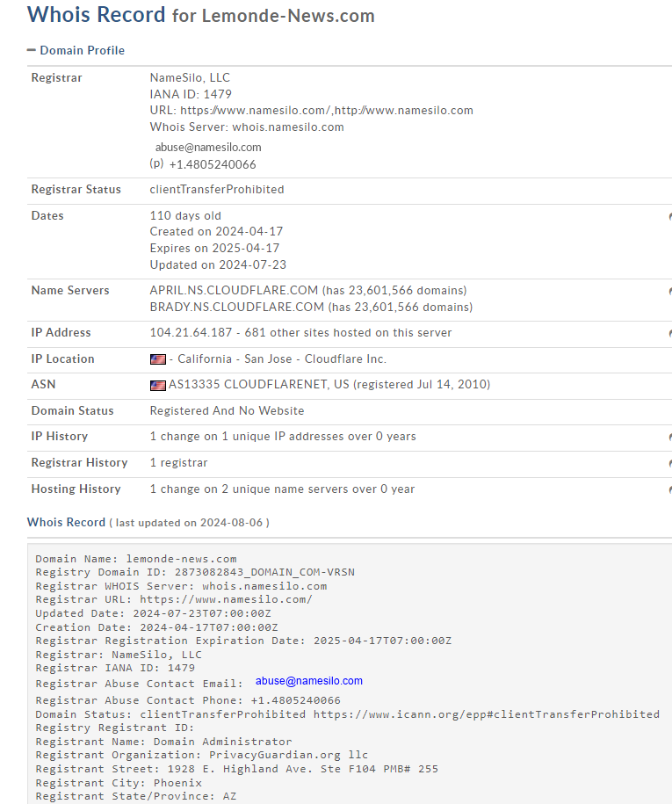Select 'Registry Registrant ID:' raw line
672x804 pixels.
pos(115,728)
